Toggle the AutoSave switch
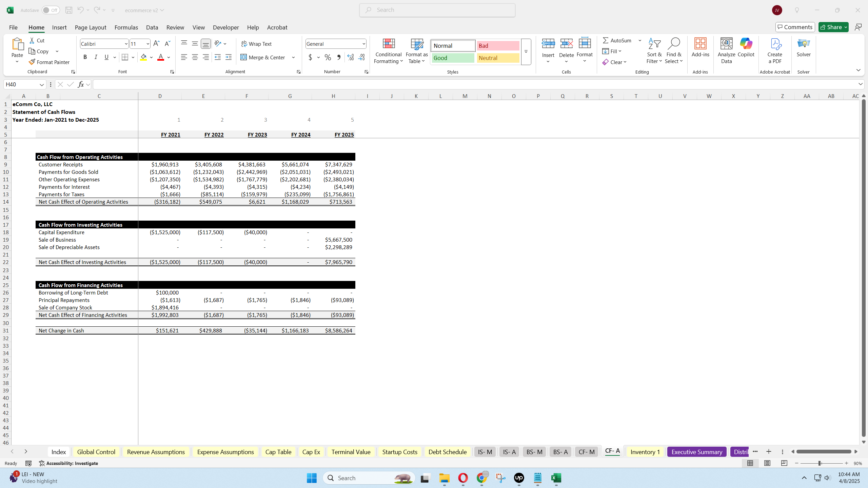Image resolution: width=868 pixels, height=488 pixels. (51, 10)
